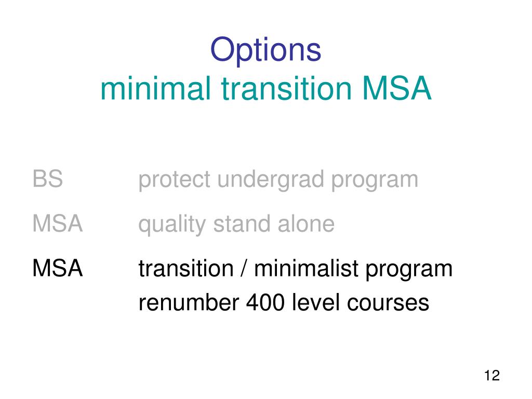
Task: Click the 'Options' slide title
Action: pos(265,50)
